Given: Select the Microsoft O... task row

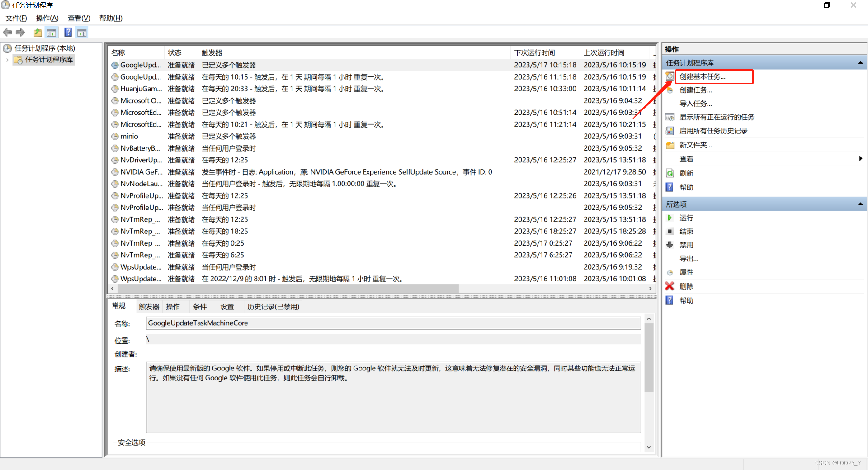Looking at the screenshot, I should coord(382,101).
